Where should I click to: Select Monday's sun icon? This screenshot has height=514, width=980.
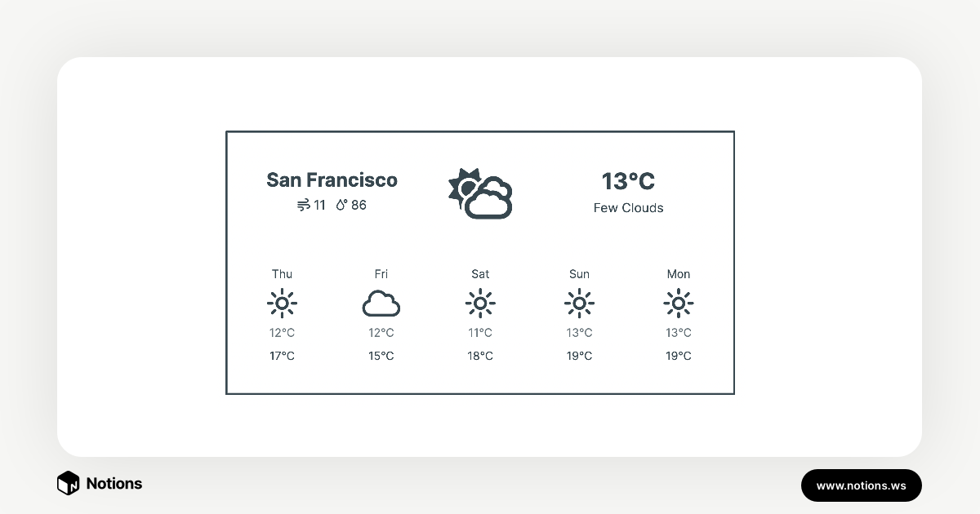pyautogui.click(x=679, y=304)
